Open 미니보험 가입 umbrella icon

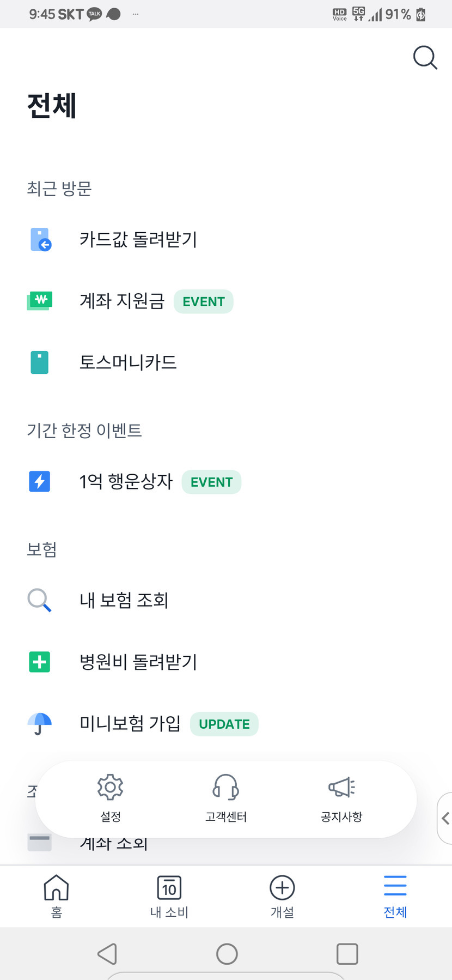click(x=40, y=724)
